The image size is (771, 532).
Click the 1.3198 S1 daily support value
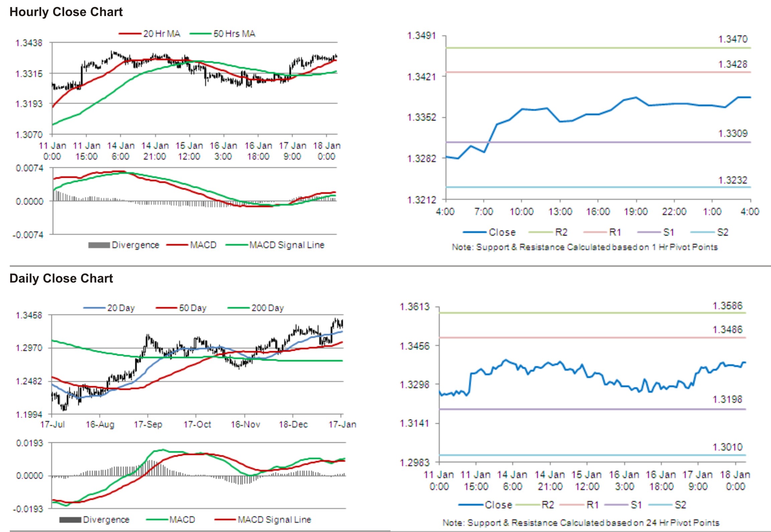[728, 399]
